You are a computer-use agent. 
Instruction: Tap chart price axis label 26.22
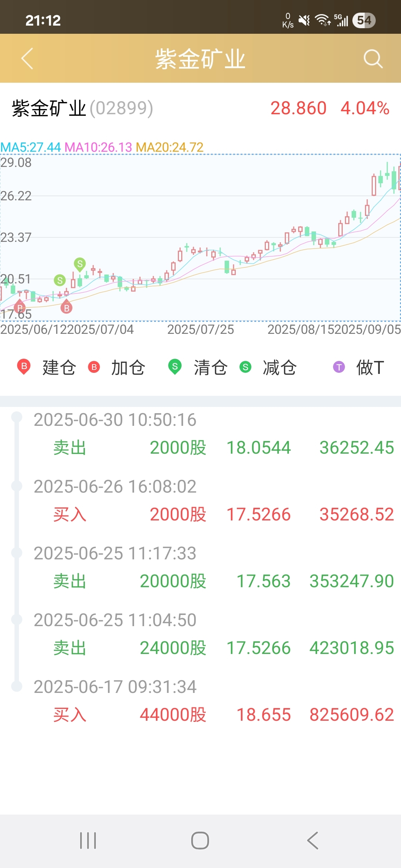[16, 196]
